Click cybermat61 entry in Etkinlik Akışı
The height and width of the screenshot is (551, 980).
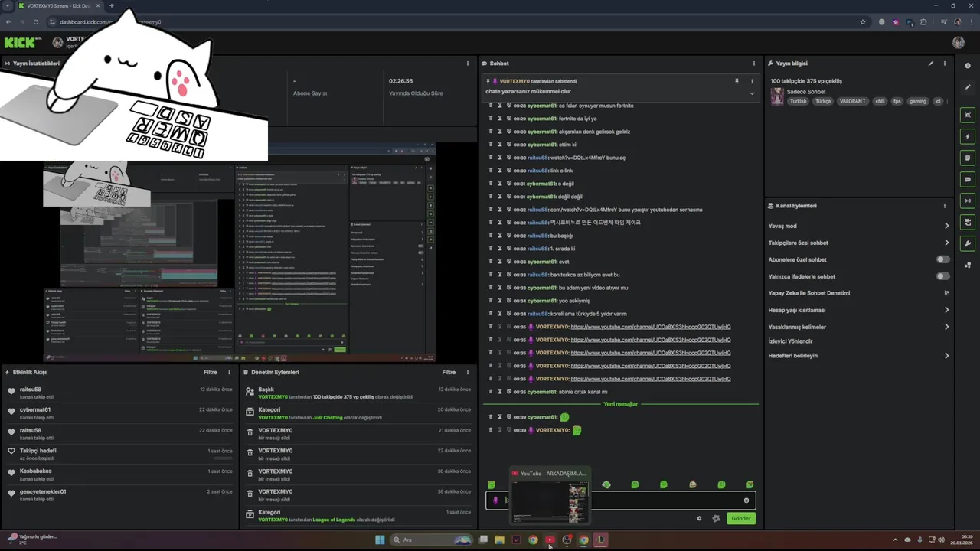[121, 413]
